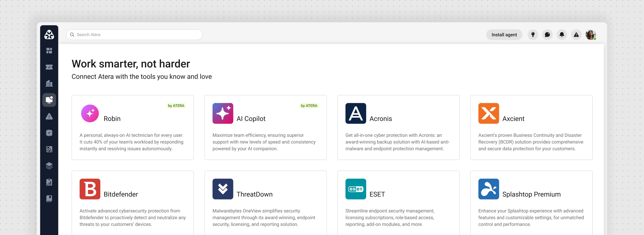Screen dimensions: 644x235
Task: Click the Robin pink sparkle logo
Action: pyautogui.click(x=90, y=113)
